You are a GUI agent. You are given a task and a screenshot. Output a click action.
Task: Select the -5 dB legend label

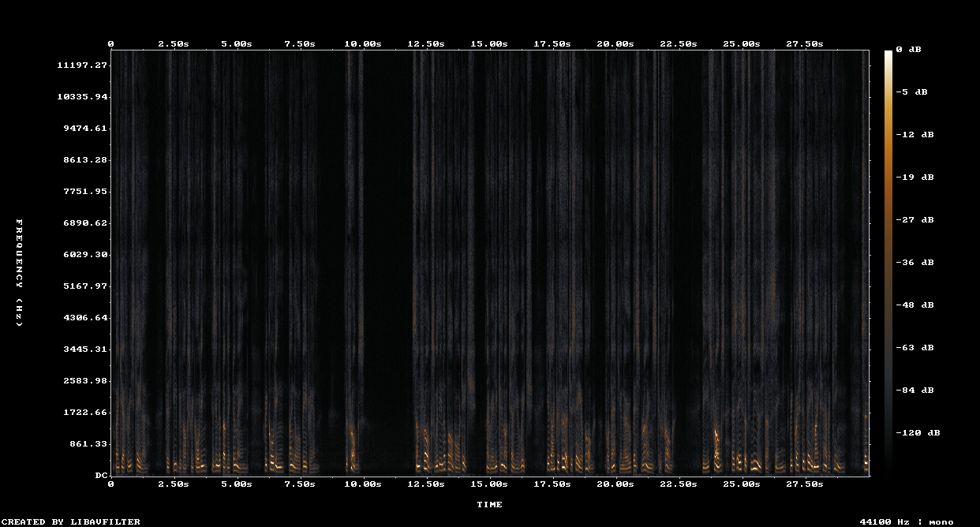[911, 92]
